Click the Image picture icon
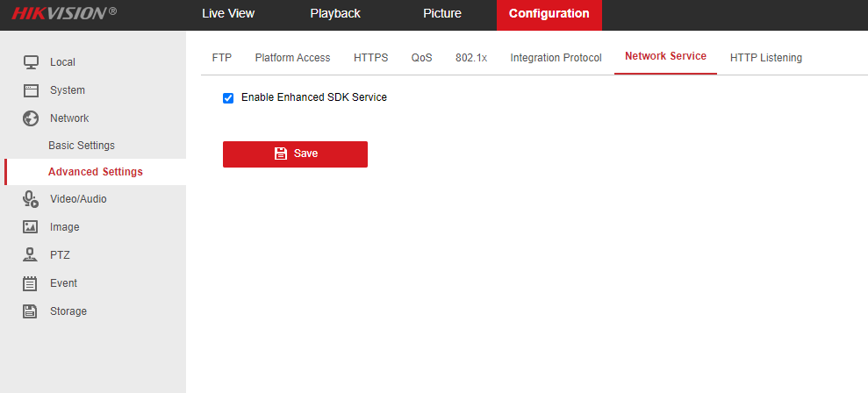Screen dimensions: 868x393 point(31,227)
